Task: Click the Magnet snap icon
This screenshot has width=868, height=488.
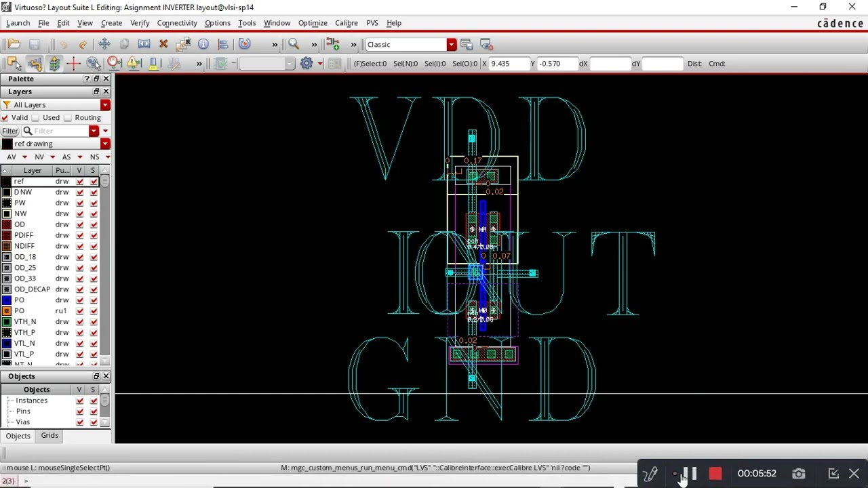Action: coord(245,44)
